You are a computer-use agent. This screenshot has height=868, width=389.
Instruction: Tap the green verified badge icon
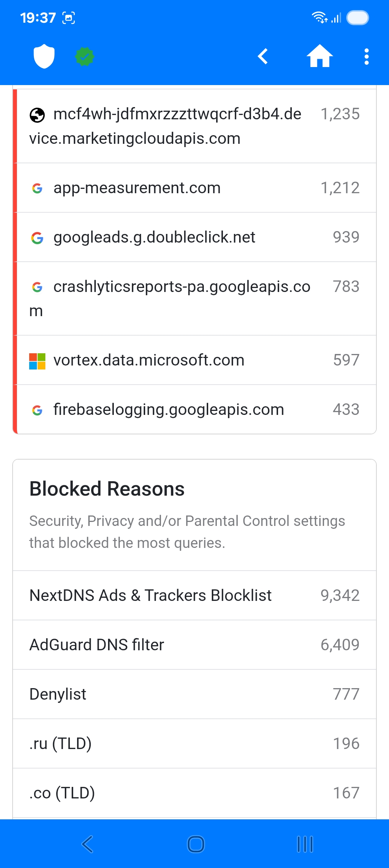pos(85,57)
